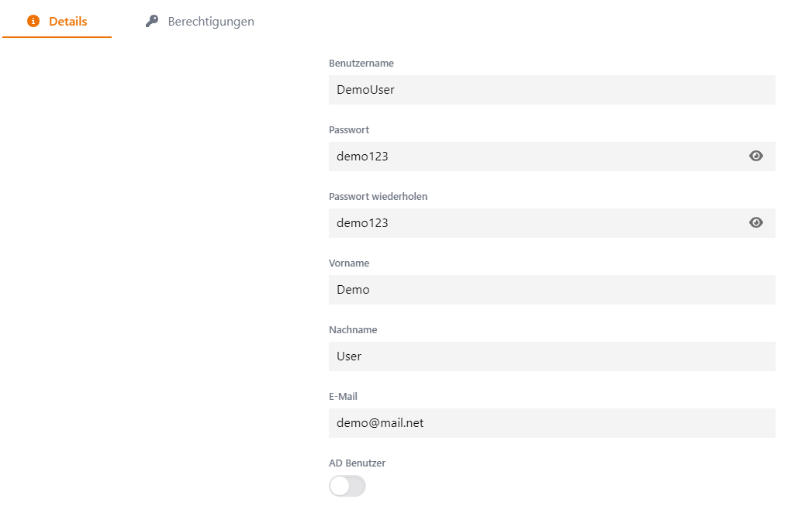Click the Vorname label text

click(x=349, y=263)
